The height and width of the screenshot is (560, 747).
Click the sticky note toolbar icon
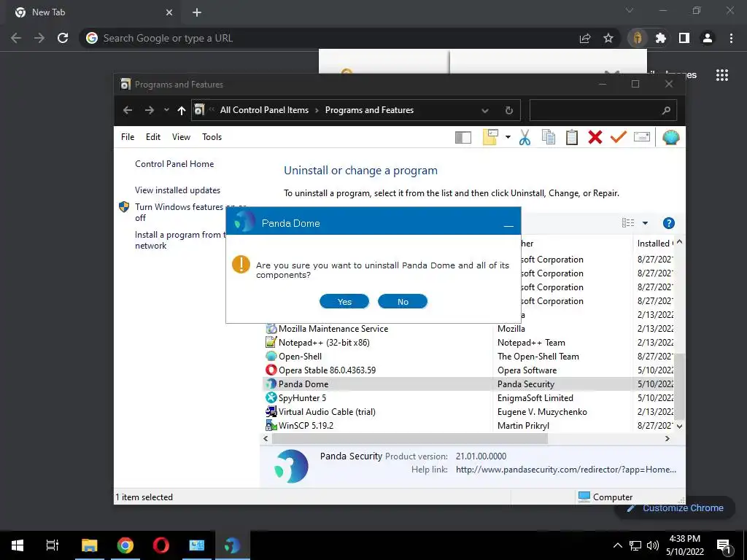490,137
